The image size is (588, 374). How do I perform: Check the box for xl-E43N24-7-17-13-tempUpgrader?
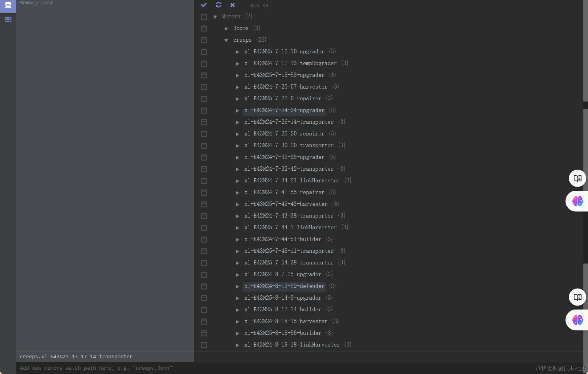pos(204,64)
